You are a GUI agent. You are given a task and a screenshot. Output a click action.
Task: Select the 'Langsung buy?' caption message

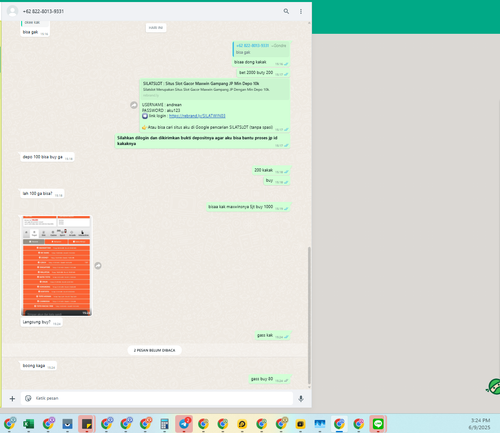click(41, 322)
